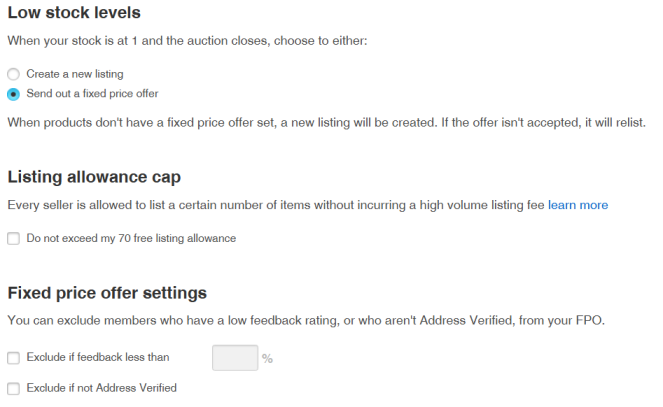This screenshot has width=663, height=407.
Task: Check the "Exclude if not Address Verified" box
Action: coord(13,388)
